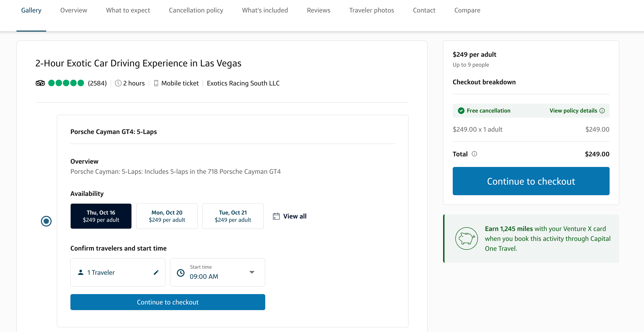
Task: Select Thu, Oct 16 date option
Action: coord(101,216)
